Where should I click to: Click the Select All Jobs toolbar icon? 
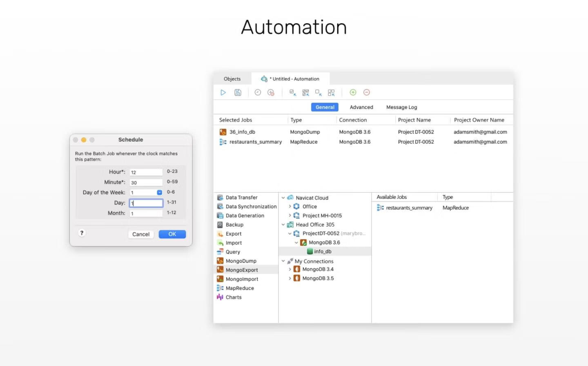(x=305, y=92)
